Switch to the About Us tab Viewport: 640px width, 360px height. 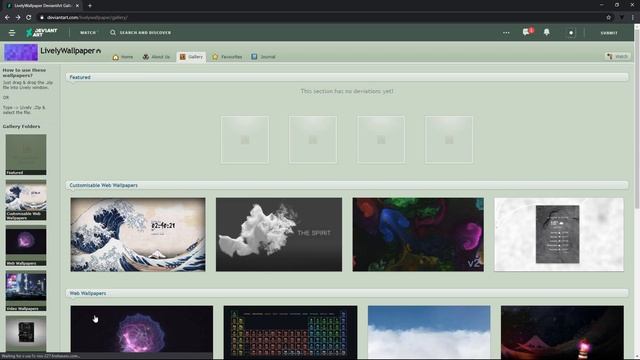(x=156, y=57)
